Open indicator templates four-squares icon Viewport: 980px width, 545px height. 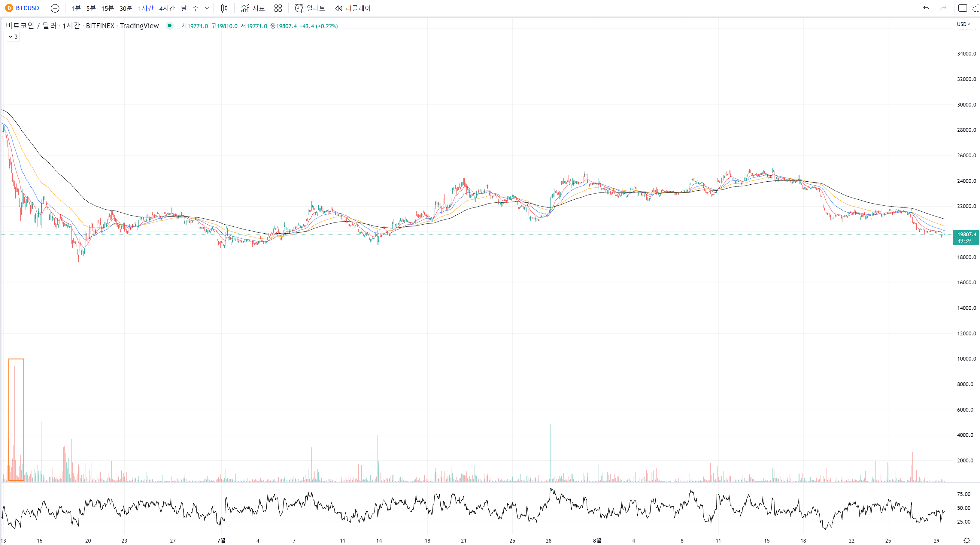point(278,8)
